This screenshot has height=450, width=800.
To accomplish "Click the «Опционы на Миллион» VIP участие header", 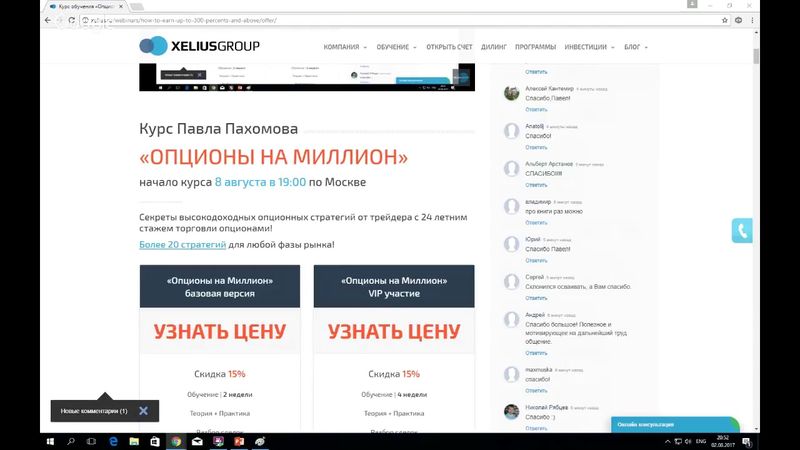I will click(394, 286).
